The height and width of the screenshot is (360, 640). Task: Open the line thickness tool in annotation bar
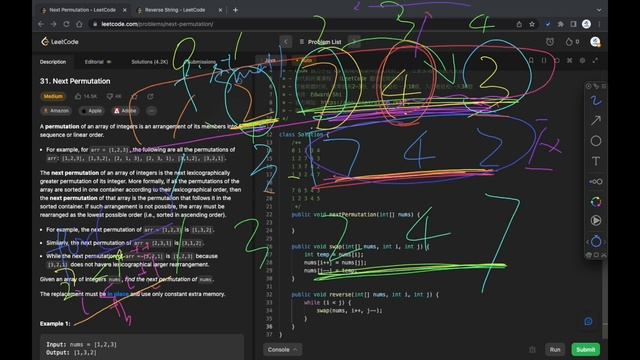[x=596, y=181]
